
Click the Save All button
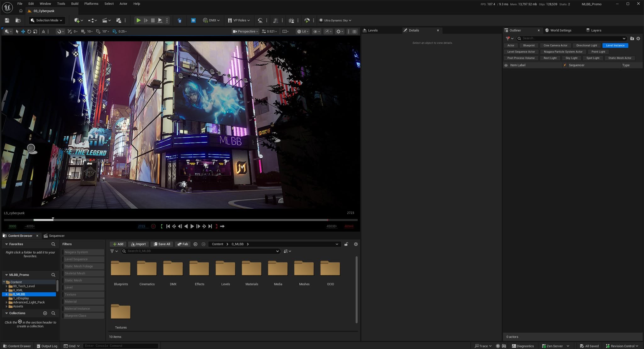pyautogui.click(x=162, y=244)
